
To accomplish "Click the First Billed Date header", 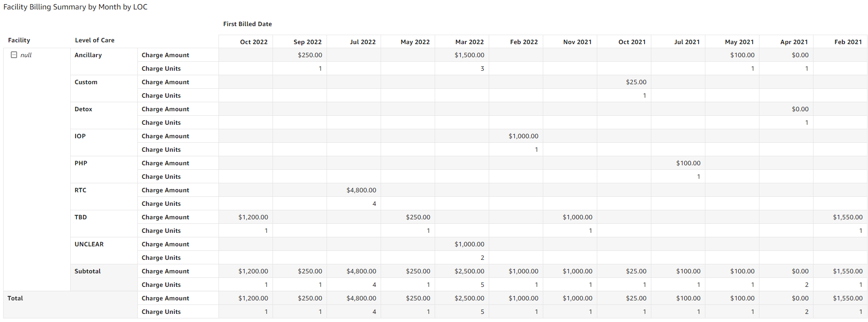I will tap(247, 24).
